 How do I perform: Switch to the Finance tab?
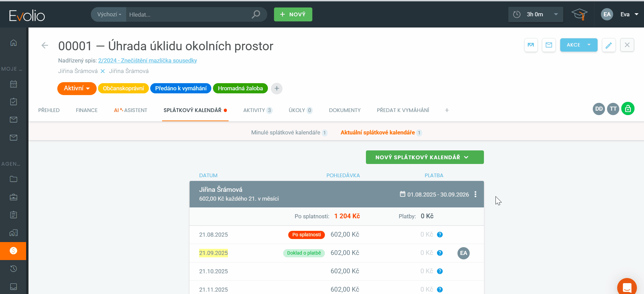86,110
